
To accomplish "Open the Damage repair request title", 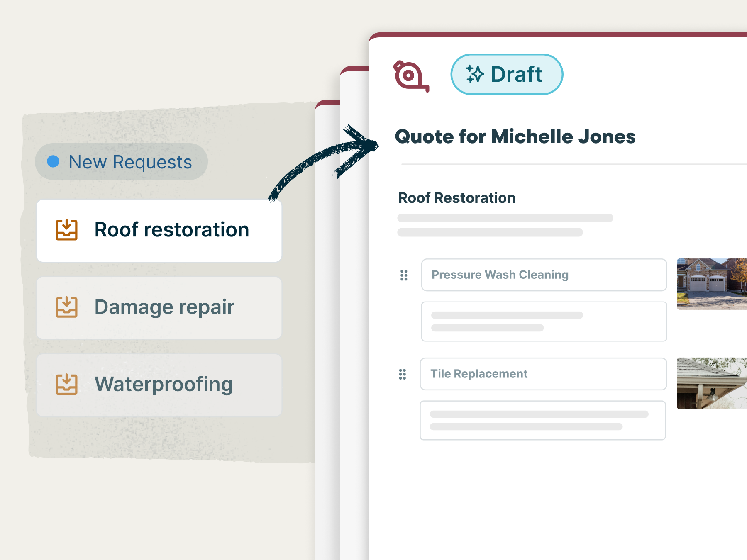I will (x=164, y=307).
